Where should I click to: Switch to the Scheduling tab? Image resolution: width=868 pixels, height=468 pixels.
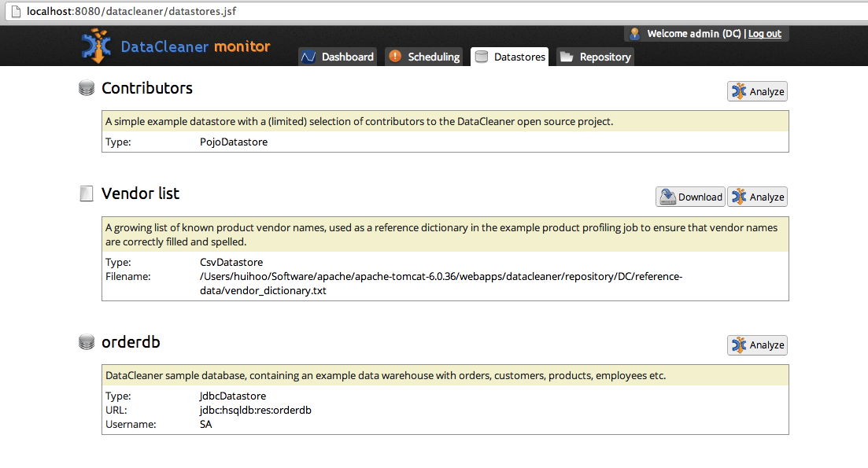coord(424,57)
